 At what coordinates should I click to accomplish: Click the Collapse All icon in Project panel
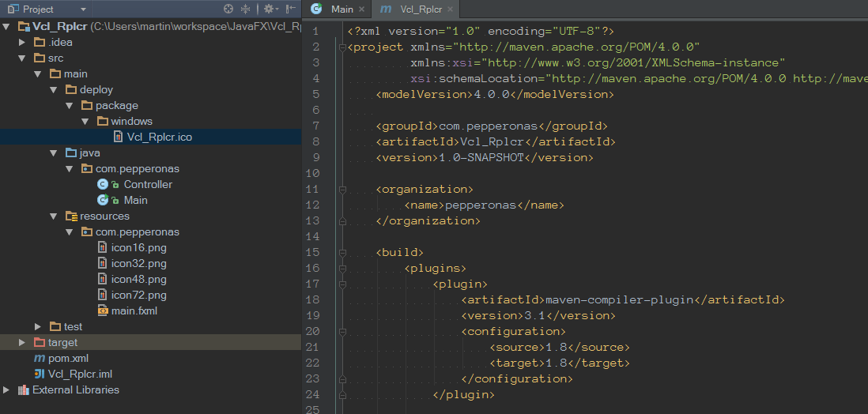(245, 9)
